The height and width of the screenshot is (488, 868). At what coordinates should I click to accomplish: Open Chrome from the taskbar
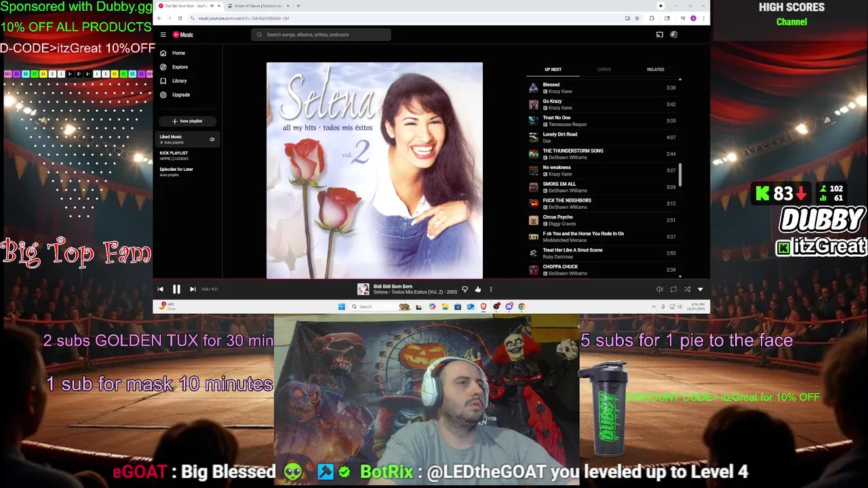pos(521,307)
